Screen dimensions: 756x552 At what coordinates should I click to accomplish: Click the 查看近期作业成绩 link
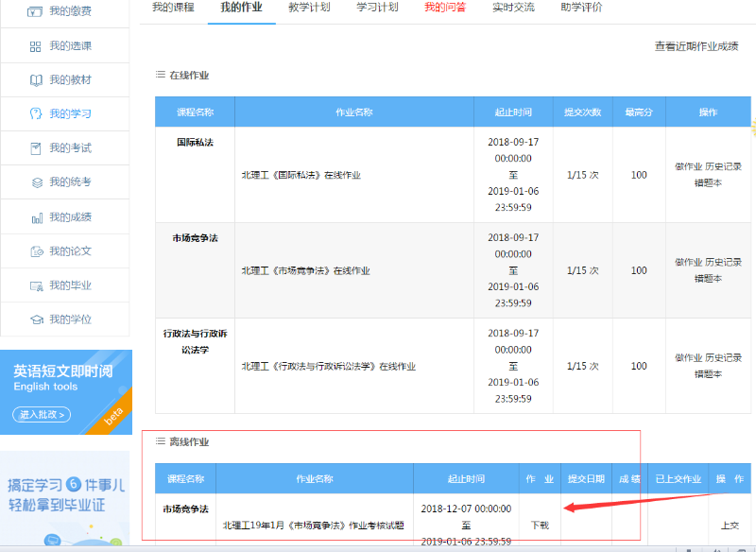point(696,46)
